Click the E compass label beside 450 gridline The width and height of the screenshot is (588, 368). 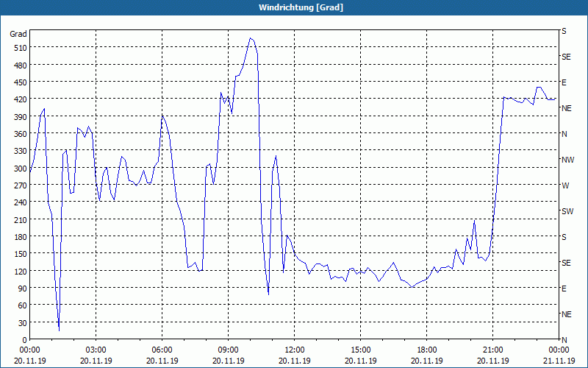[564, 82]
